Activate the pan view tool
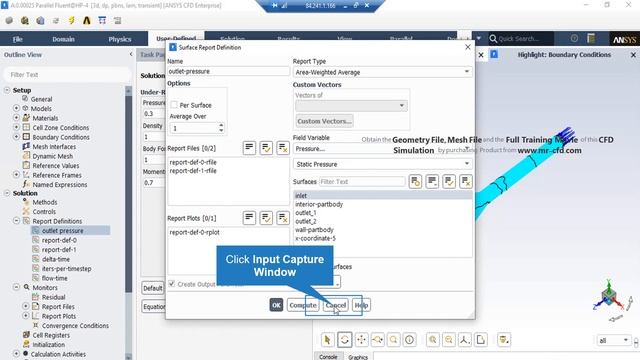Viewport: 640px width, 360px height. point(361,340)
